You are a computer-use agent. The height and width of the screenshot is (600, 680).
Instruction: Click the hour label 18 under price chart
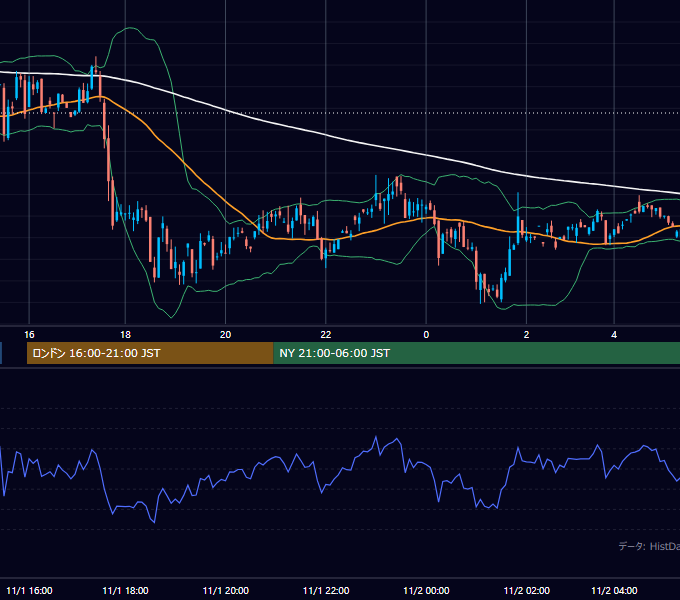pos(125,335)
